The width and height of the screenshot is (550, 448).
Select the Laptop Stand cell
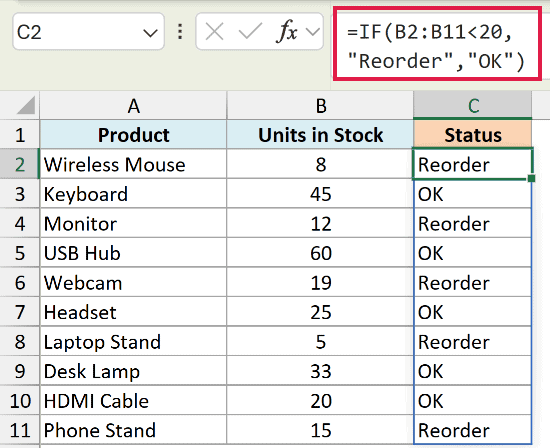click(x=133, y=342)
